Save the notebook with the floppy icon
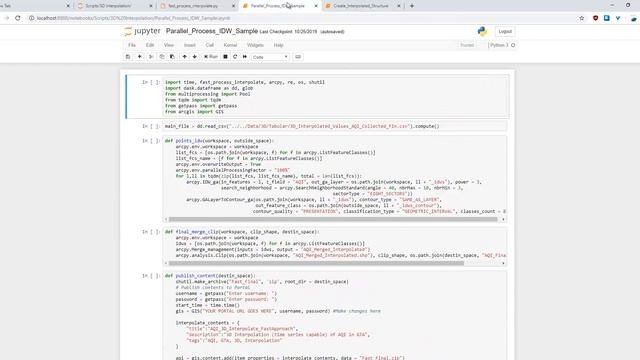Screen dimensions: 640x360 point(128,57)
